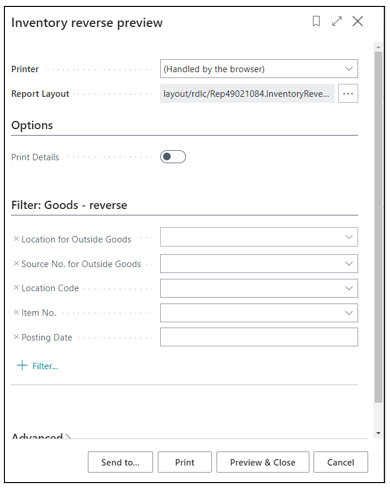Open the Report Layout ellipsis lookup

pos(348,94)
